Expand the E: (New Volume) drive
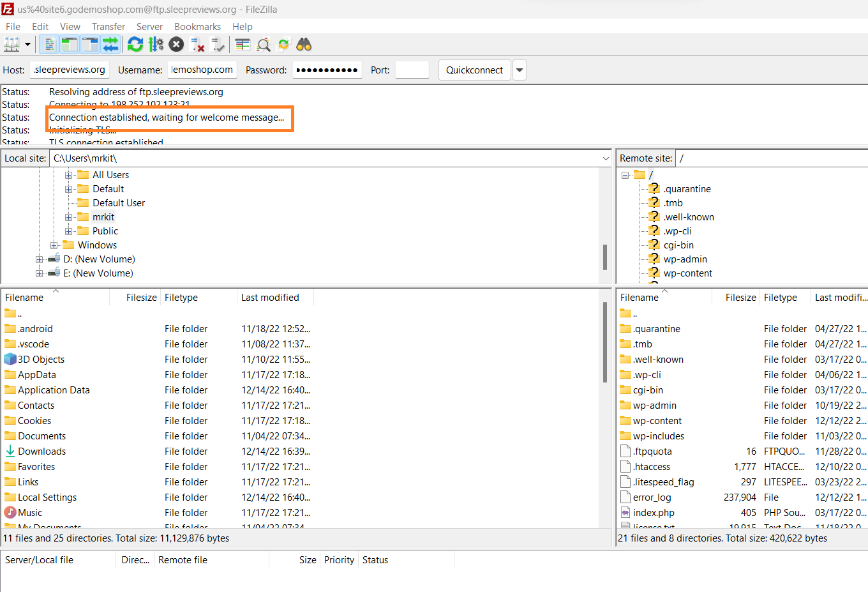 click(x=40, y=273)
